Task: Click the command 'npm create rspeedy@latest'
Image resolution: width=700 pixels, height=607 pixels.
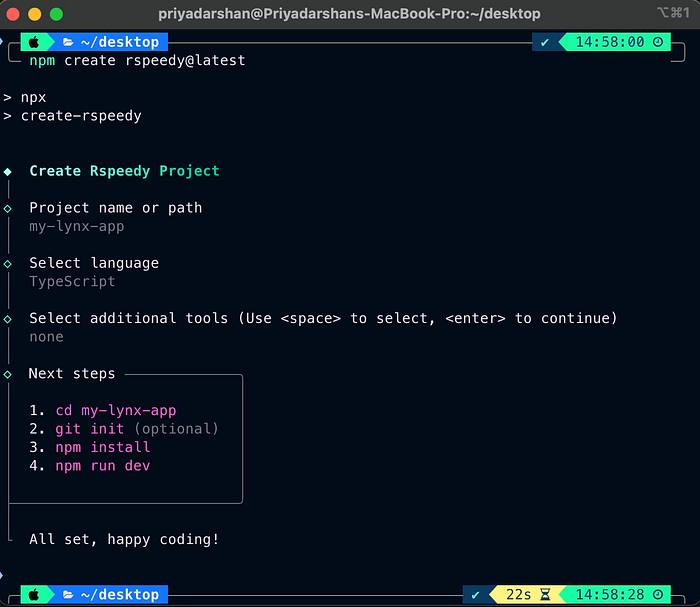Action: coord(138,61)
